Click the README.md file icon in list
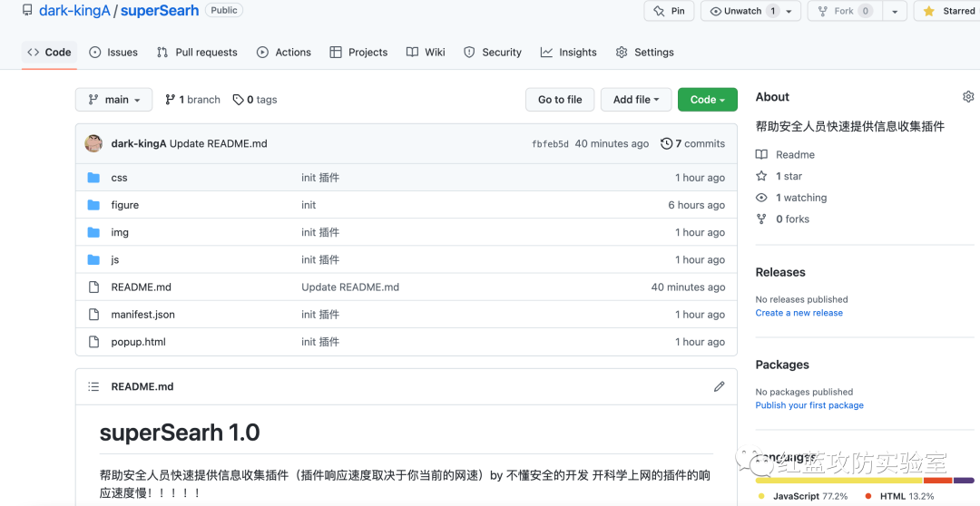980x506 pixels. click(93, 287)
